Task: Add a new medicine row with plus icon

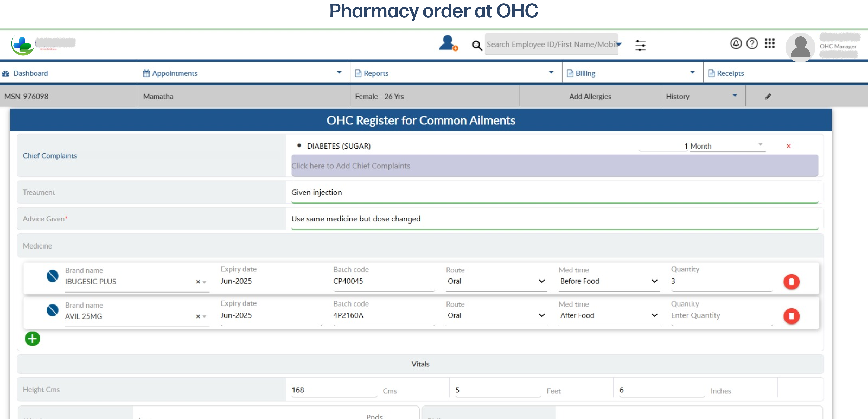Action: tap(32, 338)
